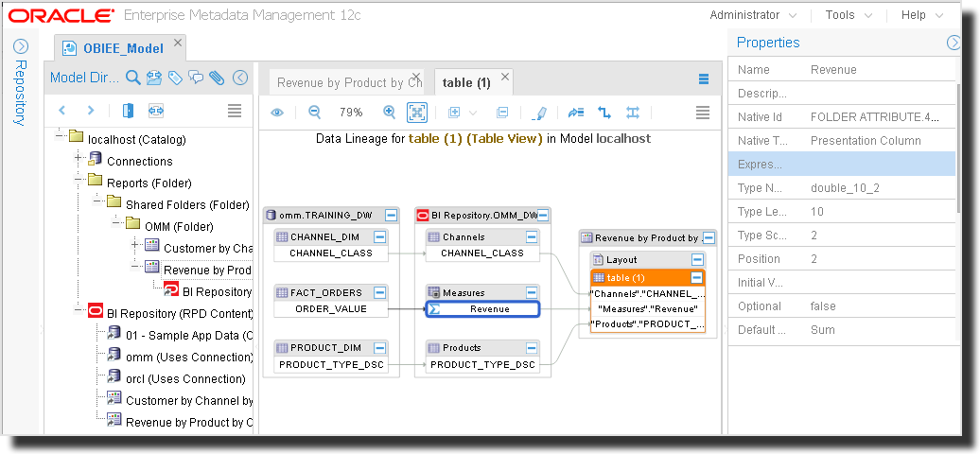Collapse FACT_ORDERS table box
The height and width of the screenshot is (454, 980).
[379, 292]
